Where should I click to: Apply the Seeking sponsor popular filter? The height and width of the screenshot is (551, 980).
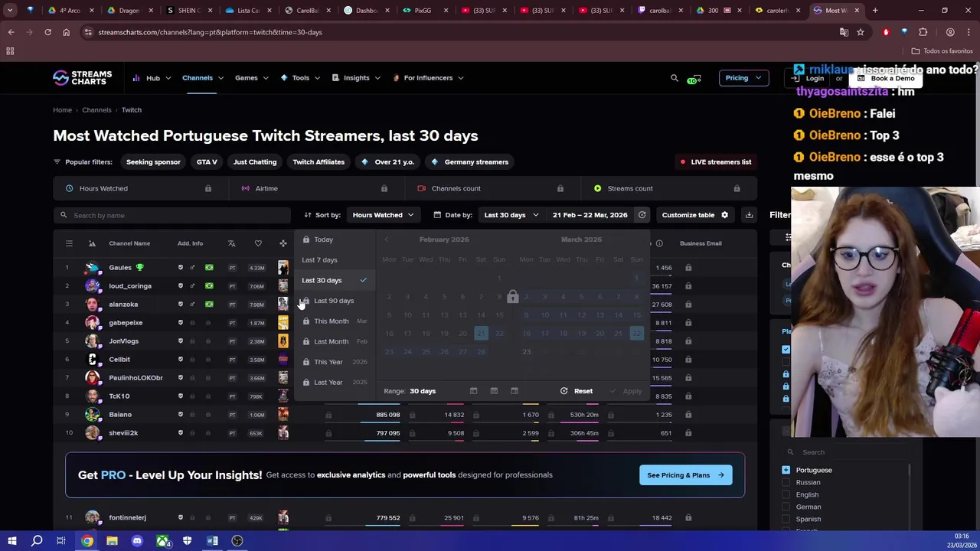pos(153,162)
